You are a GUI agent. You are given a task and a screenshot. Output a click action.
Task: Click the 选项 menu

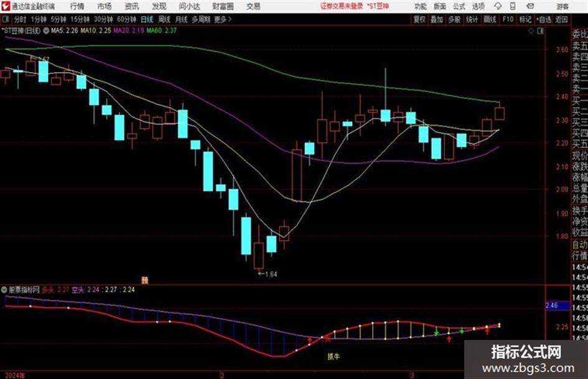point(478,6)
